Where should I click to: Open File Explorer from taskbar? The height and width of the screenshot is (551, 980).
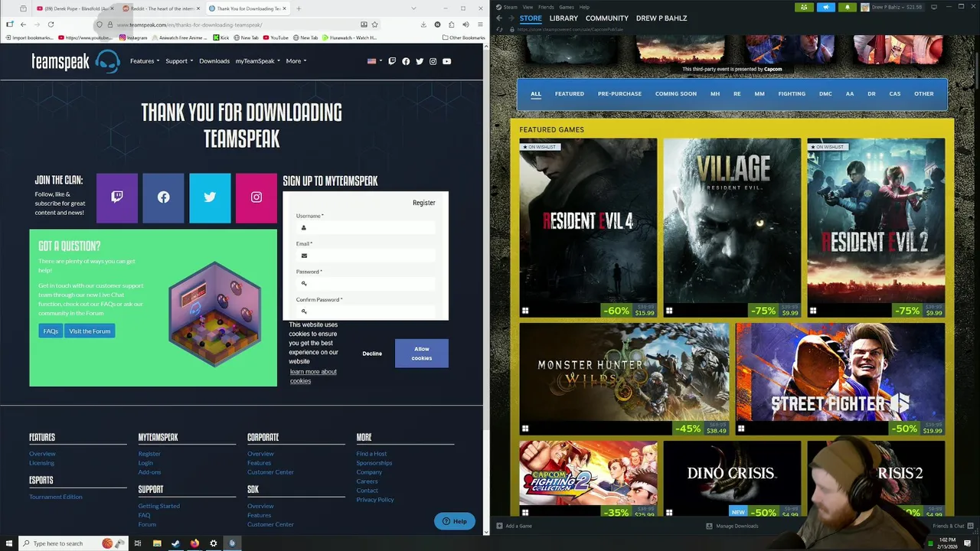(157, 543)
